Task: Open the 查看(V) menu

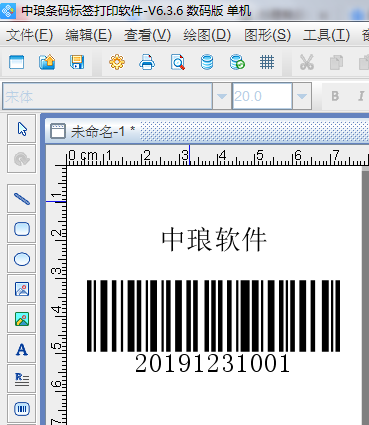Action: (147, 35)
